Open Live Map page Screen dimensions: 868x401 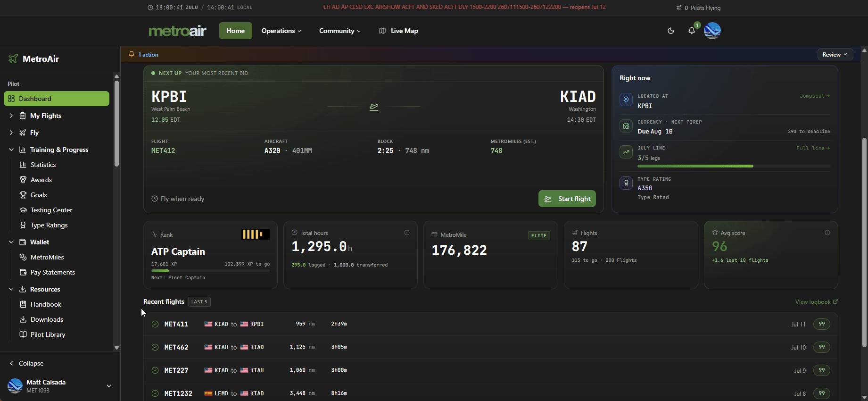pos(398,31)
